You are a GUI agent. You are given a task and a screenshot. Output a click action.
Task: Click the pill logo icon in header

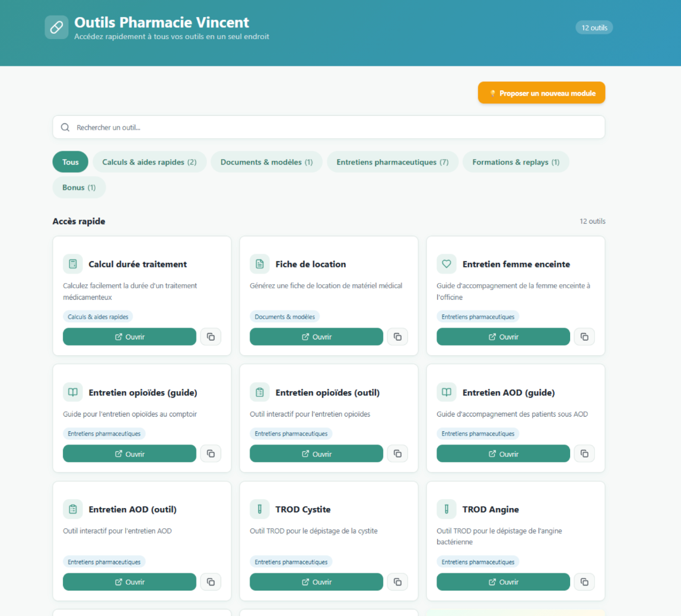(56, 27)
